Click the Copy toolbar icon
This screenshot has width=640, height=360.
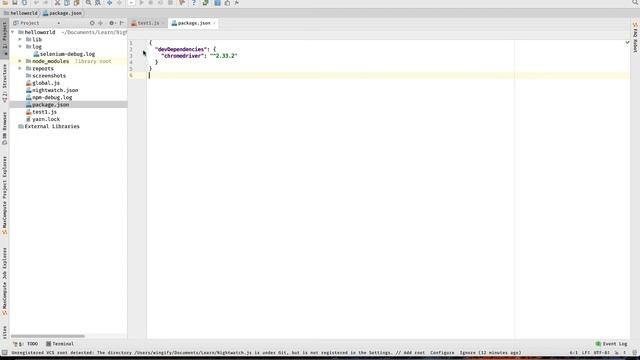[67, 2]
